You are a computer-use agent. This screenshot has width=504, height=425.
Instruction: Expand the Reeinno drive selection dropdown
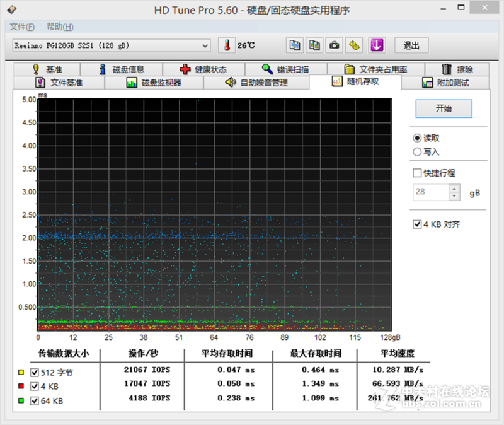click(x=205, y=45)
